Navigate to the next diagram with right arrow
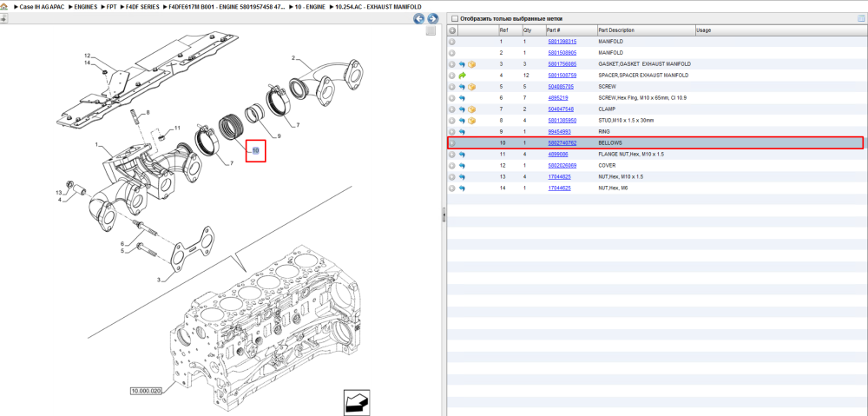The width and height of the screenshot is (868, 416). click(433, 18)
